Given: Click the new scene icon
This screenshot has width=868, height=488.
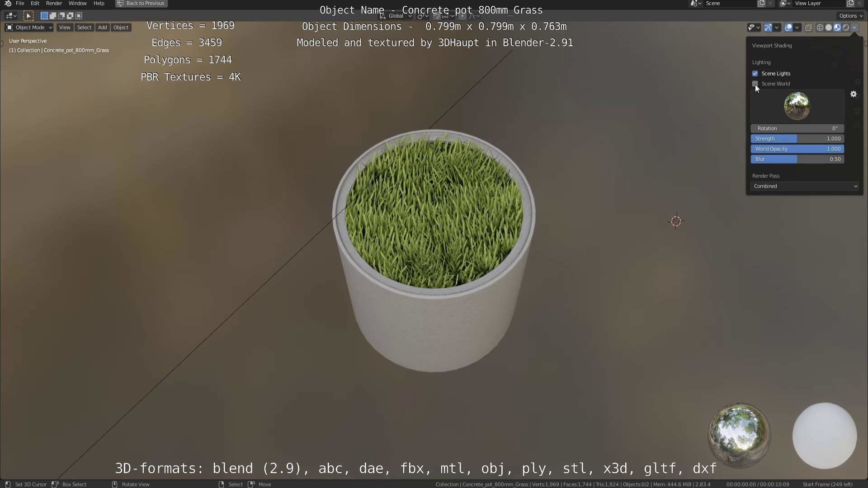Looking at the screenshot, I should [x=761, y=4].
